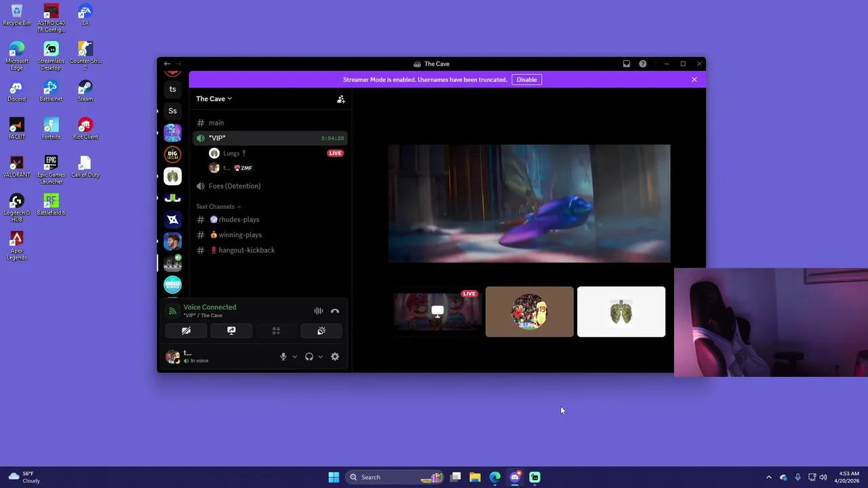Toggle screen share button in voice panel
868x488 pixels.
point(231,331)
